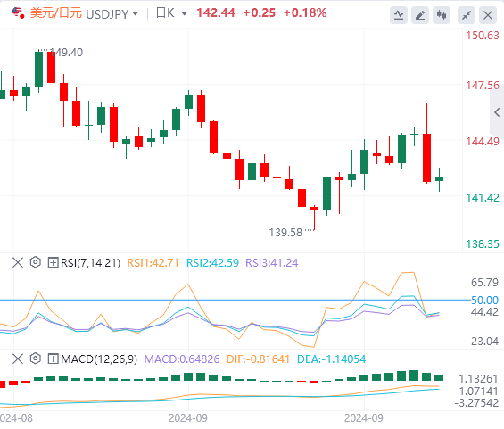Click the 23.04 RSI axis label

click(x=484, y=341)
